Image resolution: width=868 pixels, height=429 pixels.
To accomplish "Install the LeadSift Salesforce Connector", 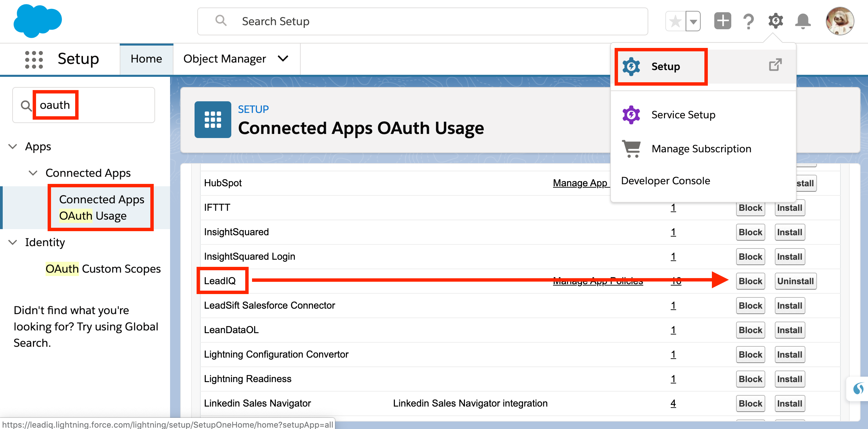I will click(789, 306).
